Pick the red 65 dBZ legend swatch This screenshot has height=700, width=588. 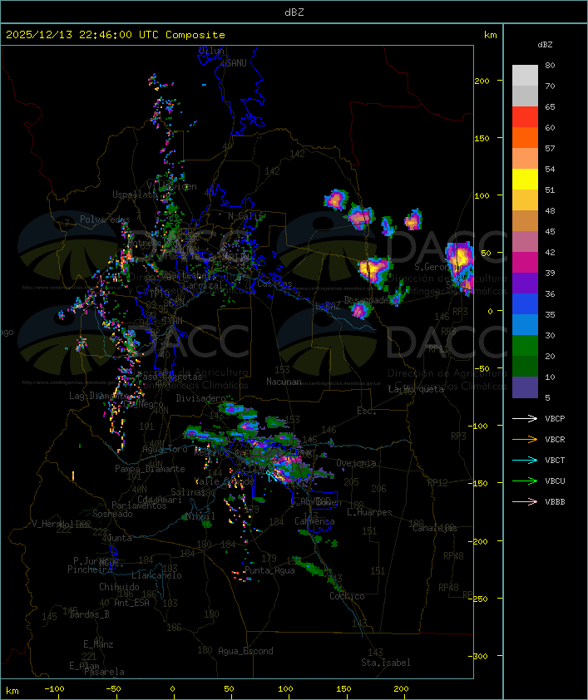[x=525, y=117]
